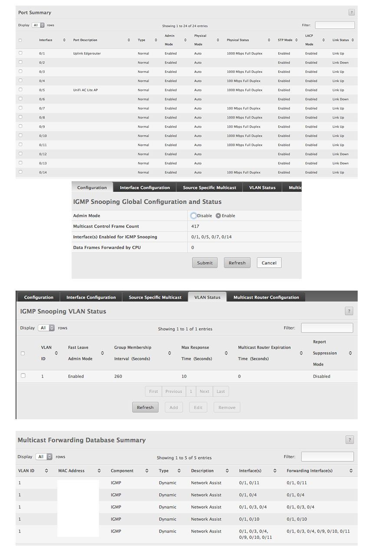The image size is (392, 556).
Task: Sort Forwarding Database by Description
Action: tap(227, 471)
